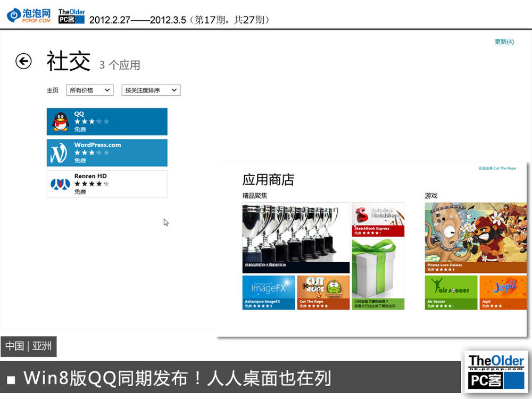
Task: Click the 免费 label under Renren HD
Action: [80, 192]
